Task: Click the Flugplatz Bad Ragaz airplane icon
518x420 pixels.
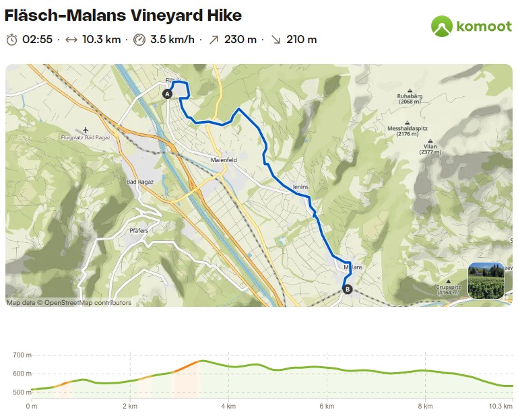Action: (86, 130)
